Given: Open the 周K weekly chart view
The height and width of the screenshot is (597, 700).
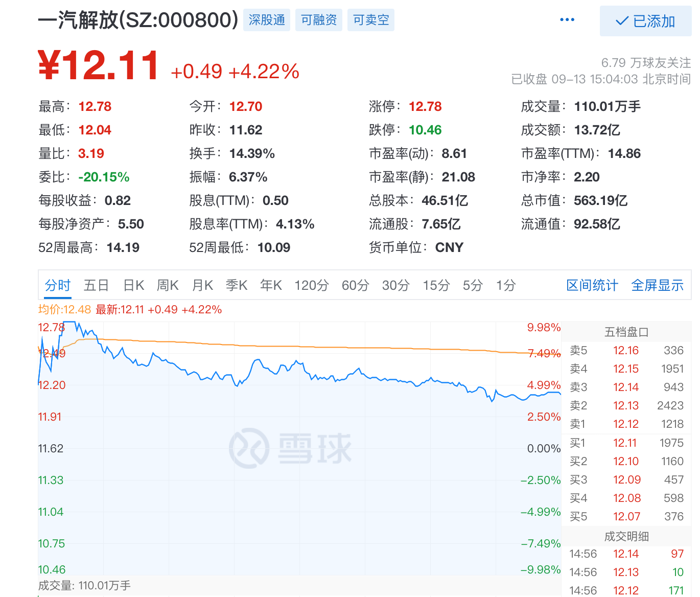Looking at the screenshot, I should 167,285.
